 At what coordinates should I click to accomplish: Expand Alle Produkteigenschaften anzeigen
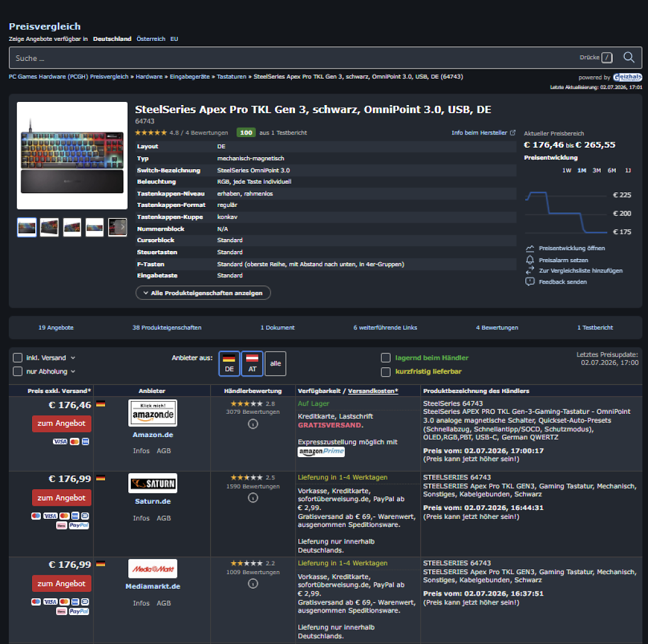[x=203, y=293]
